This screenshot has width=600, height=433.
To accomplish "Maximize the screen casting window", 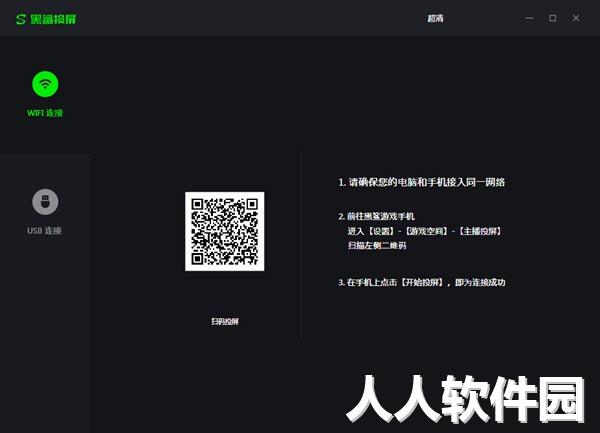I will coord(553,18).
